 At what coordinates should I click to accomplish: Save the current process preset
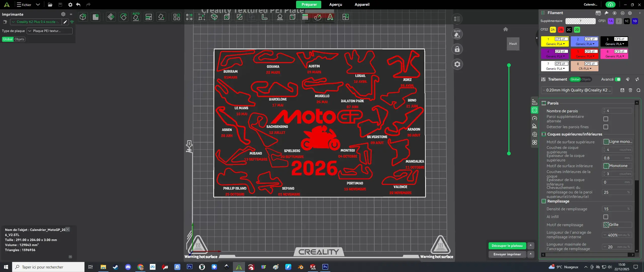click(x=622, y=90)
